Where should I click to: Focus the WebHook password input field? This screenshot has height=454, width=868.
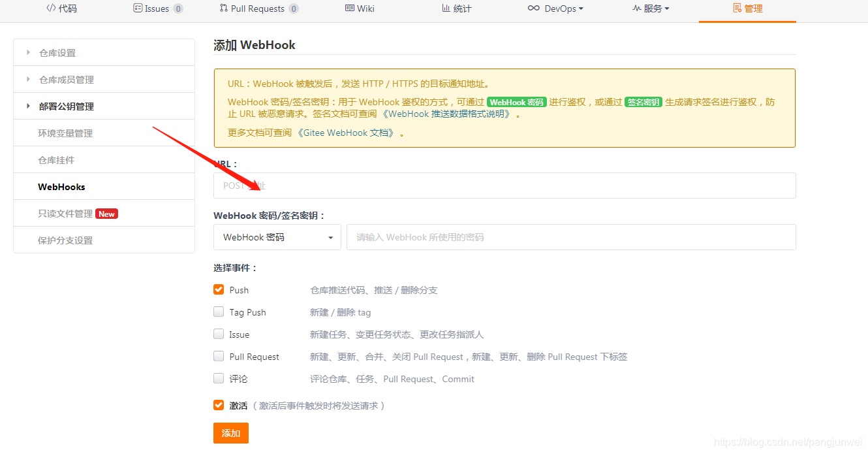click(571, 237)
